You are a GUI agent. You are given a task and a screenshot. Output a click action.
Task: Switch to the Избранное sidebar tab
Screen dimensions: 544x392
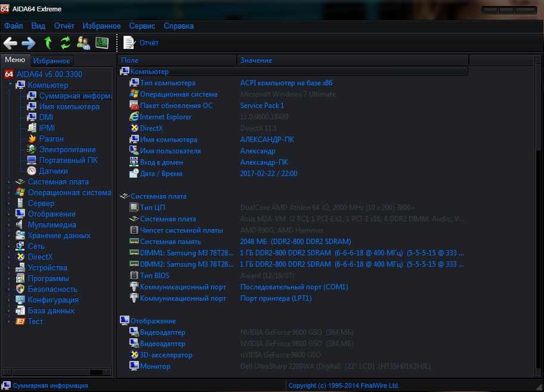(52, 61)
